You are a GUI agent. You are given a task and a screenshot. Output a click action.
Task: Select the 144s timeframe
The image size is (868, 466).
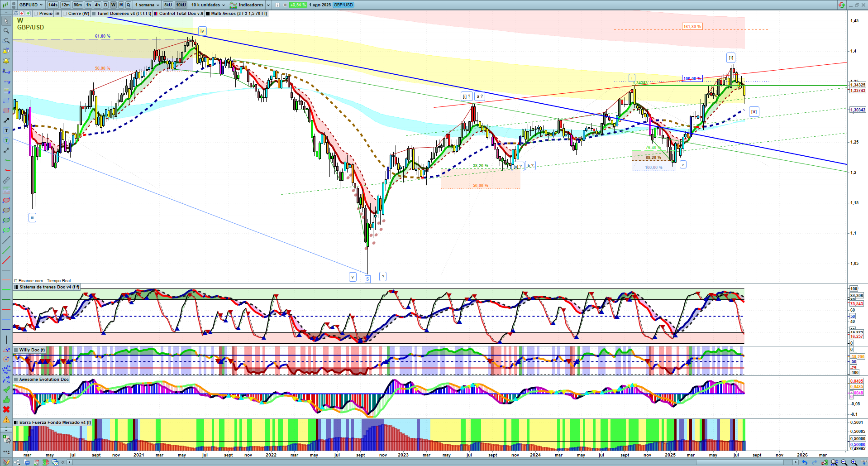[x=53, y=5]
